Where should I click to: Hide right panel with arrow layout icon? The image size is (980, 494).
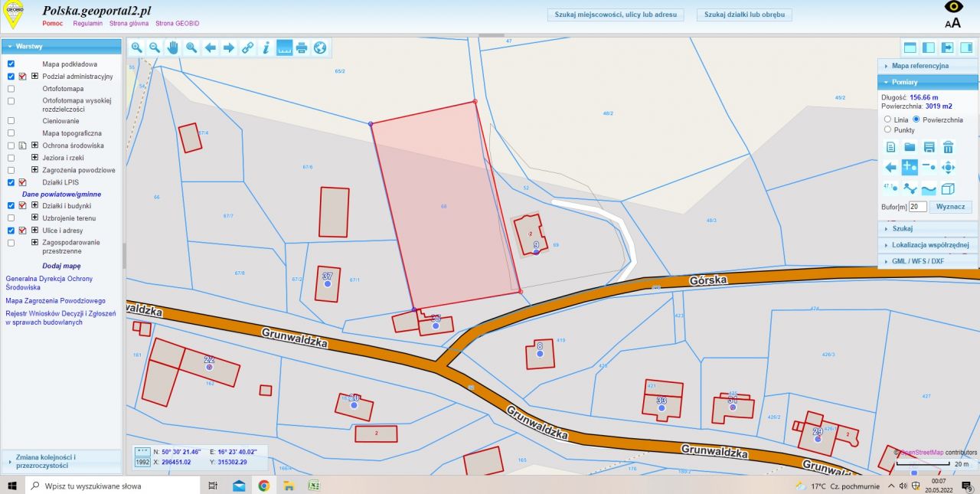click(947, 47)
